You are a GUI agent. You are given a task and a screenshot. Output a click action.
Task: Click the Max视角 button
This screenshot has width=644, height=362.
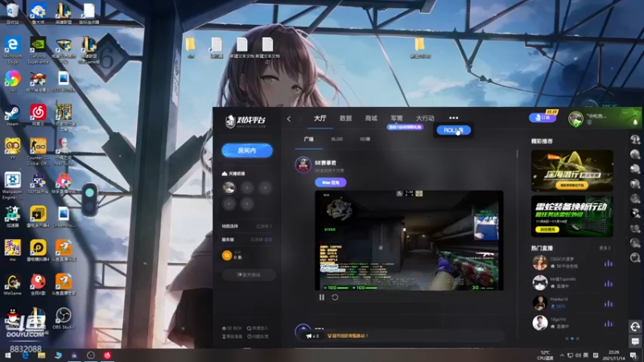331,183
